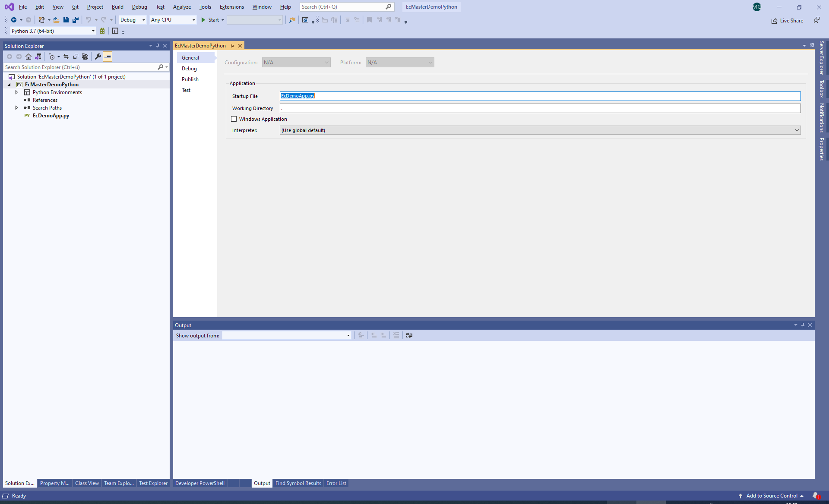Click Collapse All icon in Solution Explorer
The height and width of the screenshot is (504, 829).
[x=76, y=57]
